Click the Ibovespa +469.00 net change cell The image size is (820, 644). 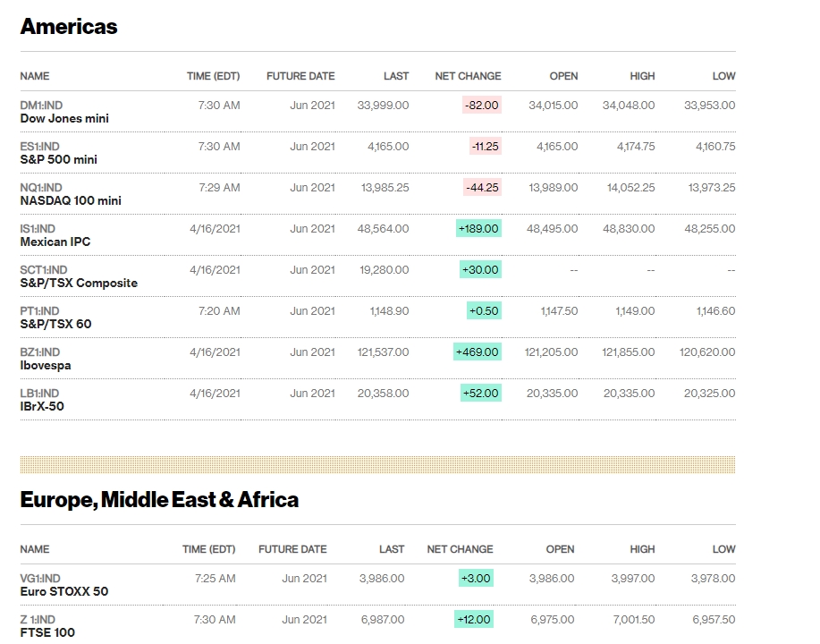pos(478,352)
